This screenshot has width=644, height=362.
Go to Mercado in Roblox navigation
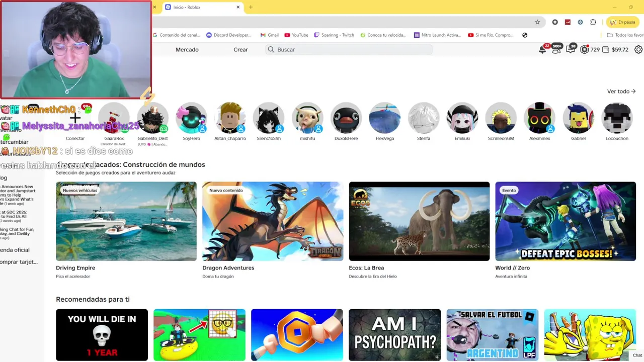tap(187, 50)
